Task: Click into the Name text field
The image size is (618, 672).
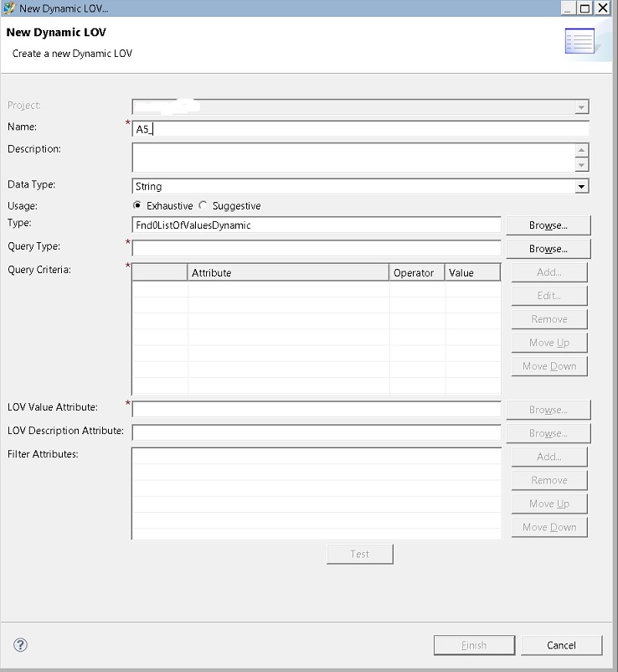Action: 360,129
